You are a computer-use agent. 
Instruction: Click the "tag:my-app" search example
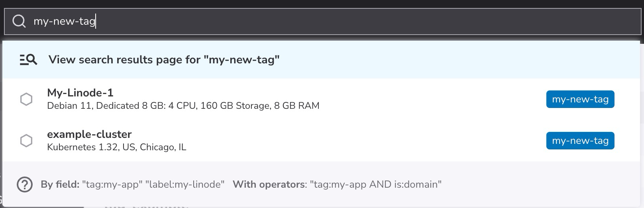pyautogui.click(x=112, y=184)
